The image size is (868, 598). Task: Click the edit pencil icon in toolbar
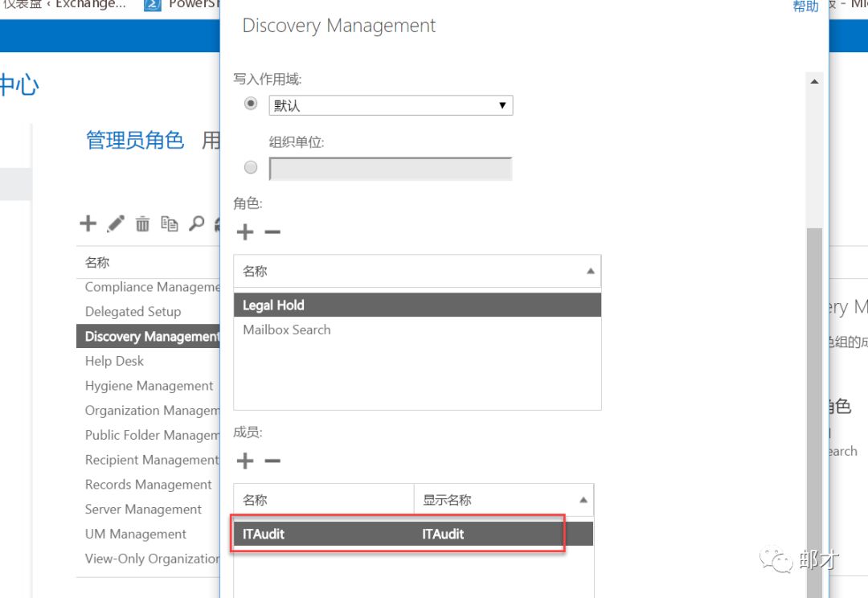coord(116,223)
